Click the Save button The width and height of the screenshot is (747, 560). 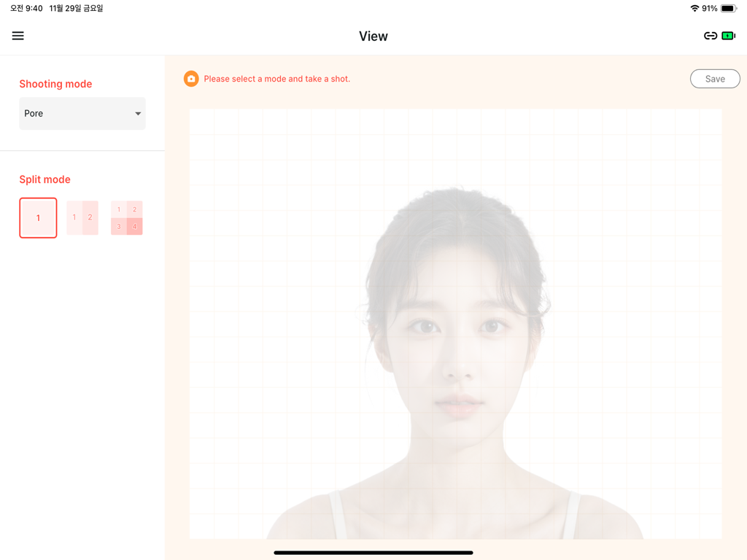(715, 79)
